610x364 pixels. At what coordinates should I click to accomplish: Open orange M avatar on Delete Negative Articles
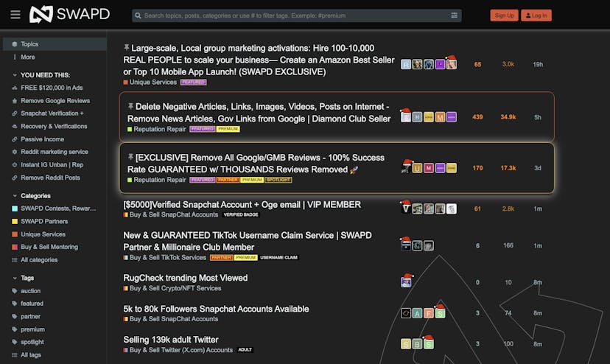coord(440,117)
